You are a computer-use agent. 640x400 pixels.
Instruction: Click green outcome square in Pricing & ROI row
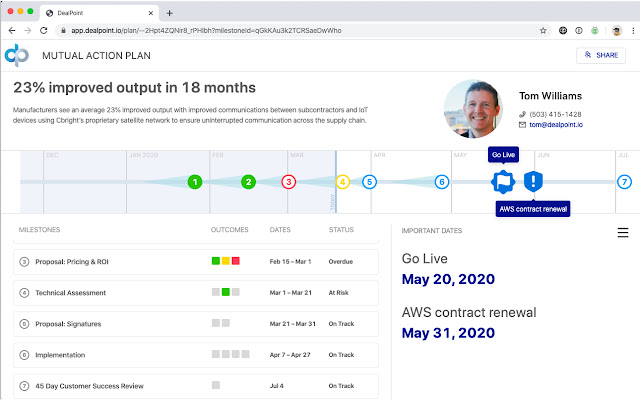(x=216, y=261)
